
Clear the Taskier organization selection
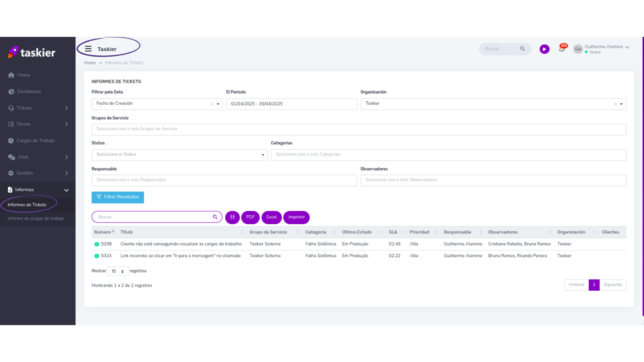tap(615, 104)
